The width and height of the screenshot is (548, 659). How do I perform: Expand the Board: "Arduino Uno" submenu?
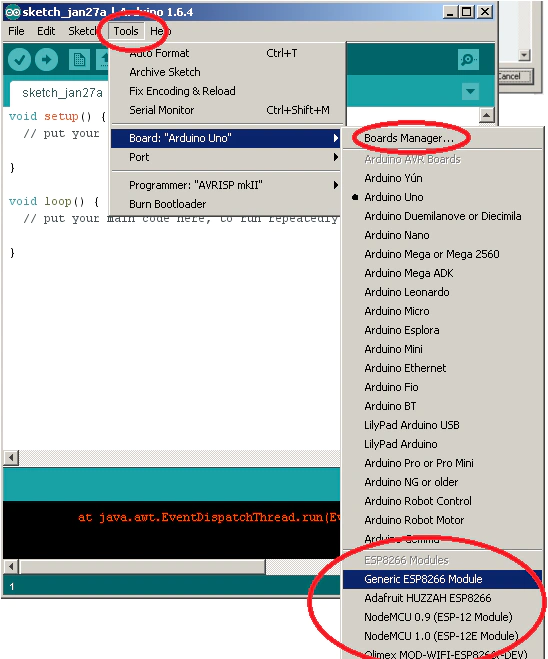pos(225,138)
